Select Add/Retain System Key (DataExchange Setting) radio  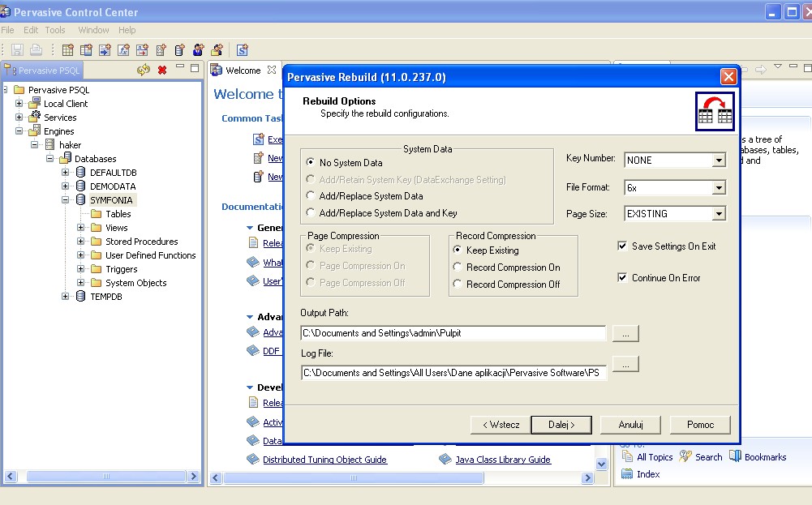pos(310,179)
